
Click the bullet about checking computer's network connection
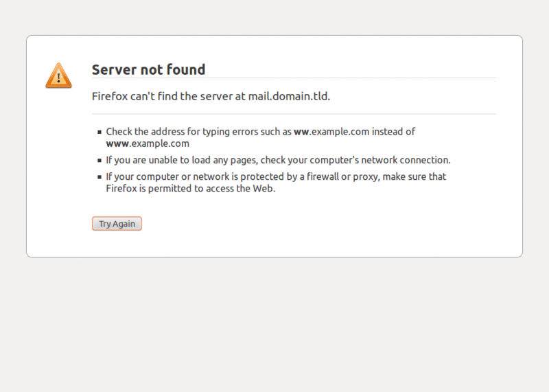(278, 160)
